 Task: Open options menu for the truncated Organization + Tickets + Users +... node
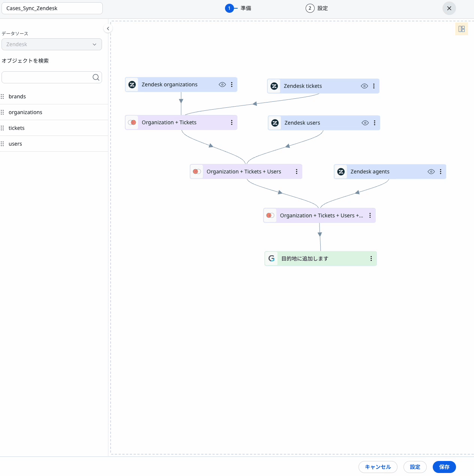(370, 215)
